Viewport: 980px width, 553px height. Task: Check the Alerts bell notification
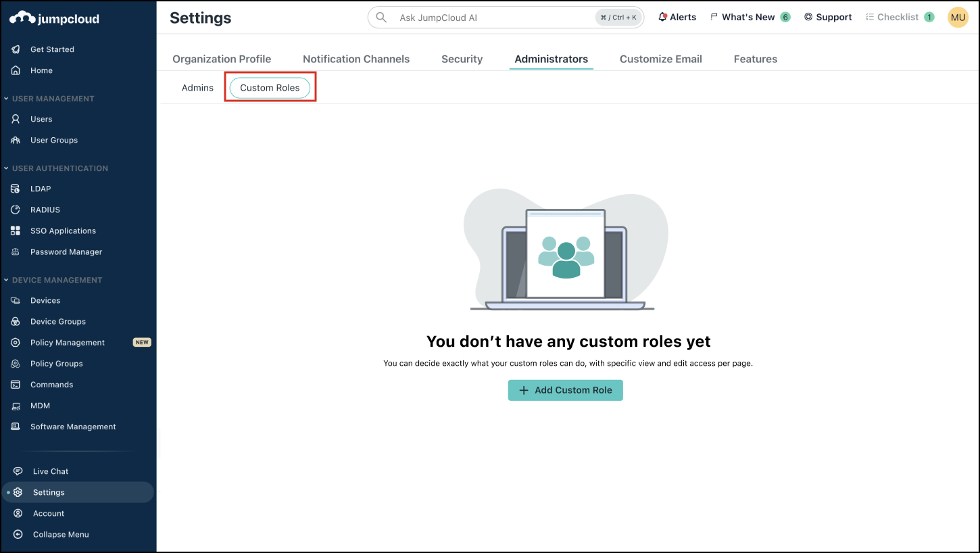(677, 17)
